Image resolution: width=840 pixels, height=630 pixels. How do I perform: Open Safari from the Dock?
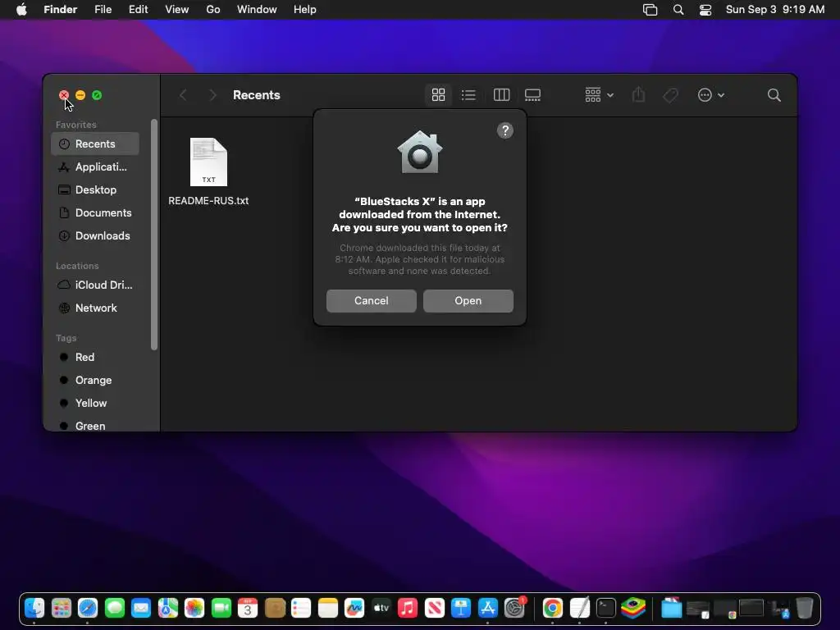[88, 608]
